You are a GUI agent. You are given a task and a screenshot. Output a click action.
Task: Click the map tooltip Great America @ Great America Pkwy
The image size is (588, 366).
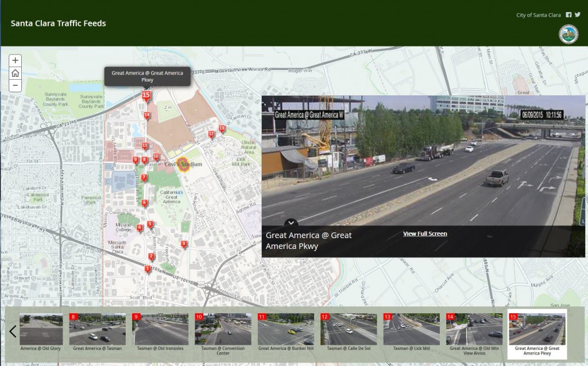[x=148, y=76]
